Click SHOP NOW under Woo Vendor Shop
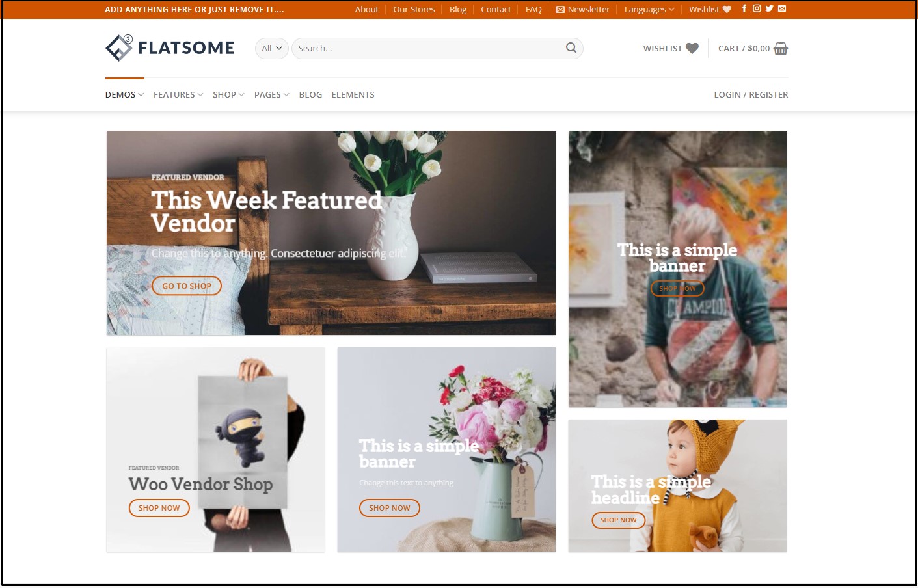The height and width of the screenshot is (588, 918). (159, 508)
